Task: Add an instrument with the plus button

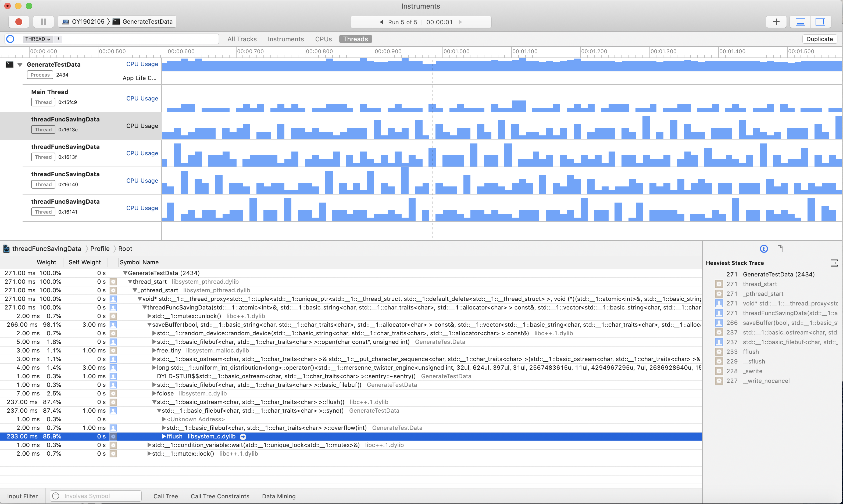Action: pyautogui.click(x=776, y=22)
